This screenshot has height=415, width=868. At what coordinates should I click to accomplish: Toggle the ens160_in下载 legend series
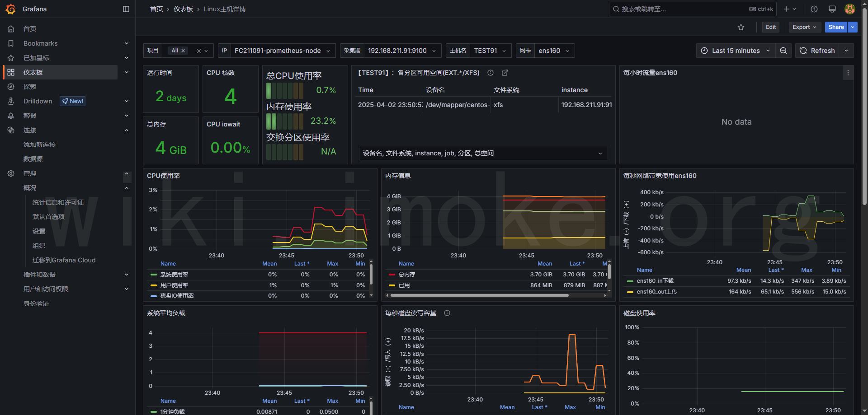(x=655, y=281)
